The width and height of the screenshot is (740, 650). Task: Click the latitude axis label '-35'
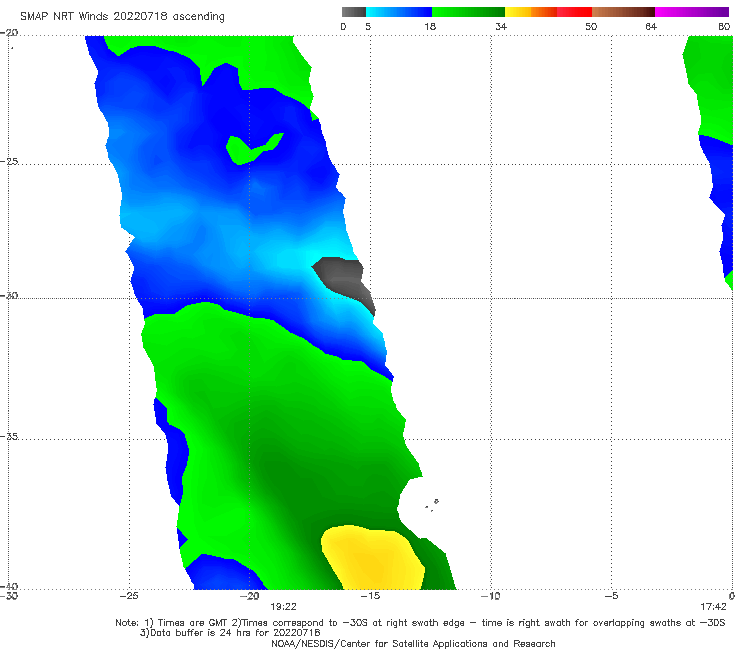click(x=9, y=436)
